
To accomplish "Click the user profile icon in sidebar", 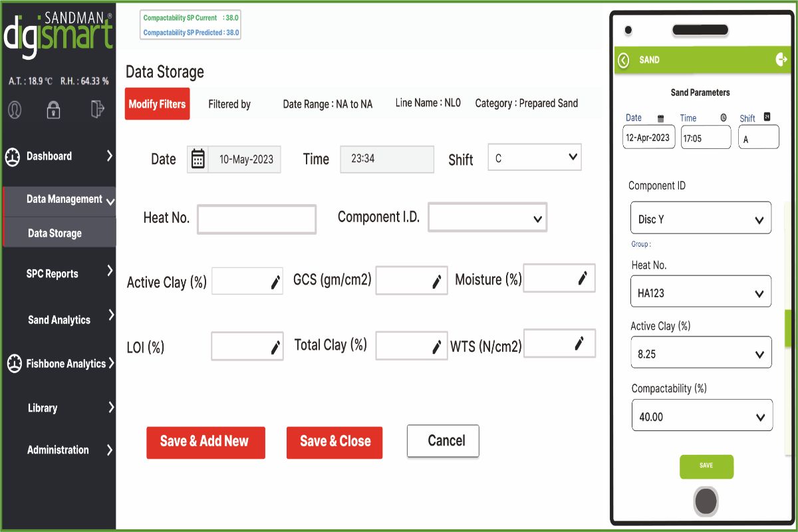I will pyautogui.click(x=15, y=110).
